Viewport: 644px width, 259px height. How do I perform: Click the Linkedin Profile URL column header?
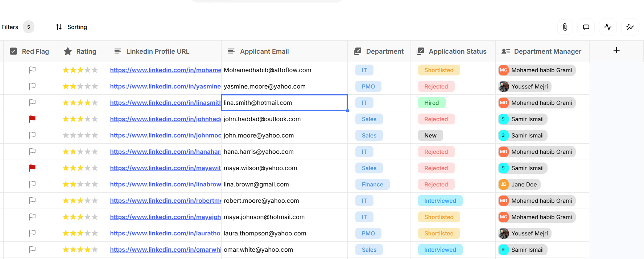(x=165, y=51)
